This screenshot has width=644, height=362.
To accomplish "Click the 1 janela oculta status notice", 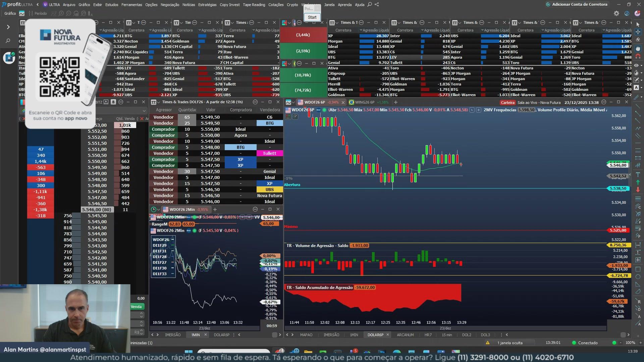I will click(x=510, y=343).
